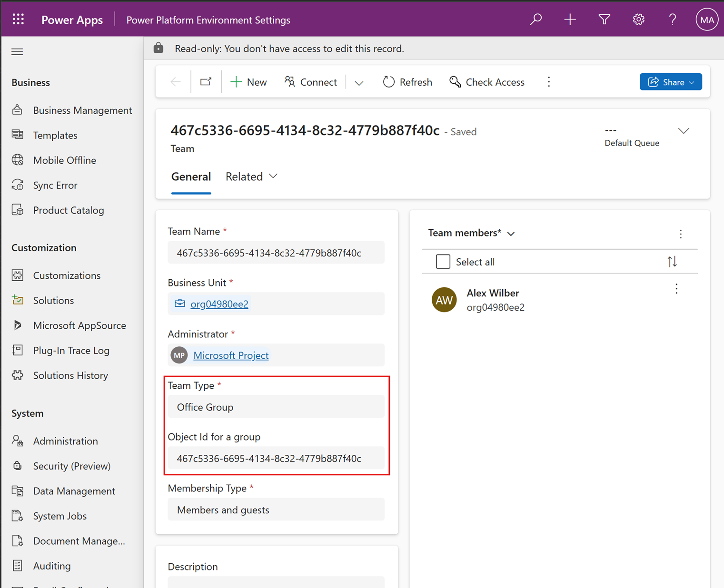Viewport: 724px width, 588px height.
Task: Open the Team members grid more options menu
Action: click(x=681, y=234)
